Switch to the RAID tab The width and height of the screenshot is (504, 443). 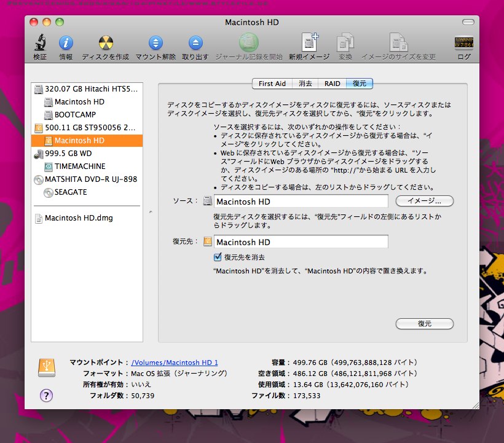click(x=332, y=84)
